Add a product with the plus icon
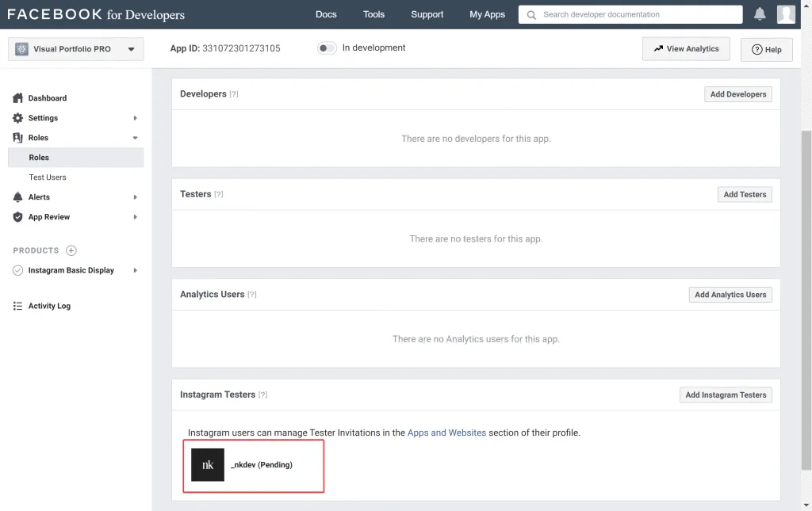 (71, 250)
